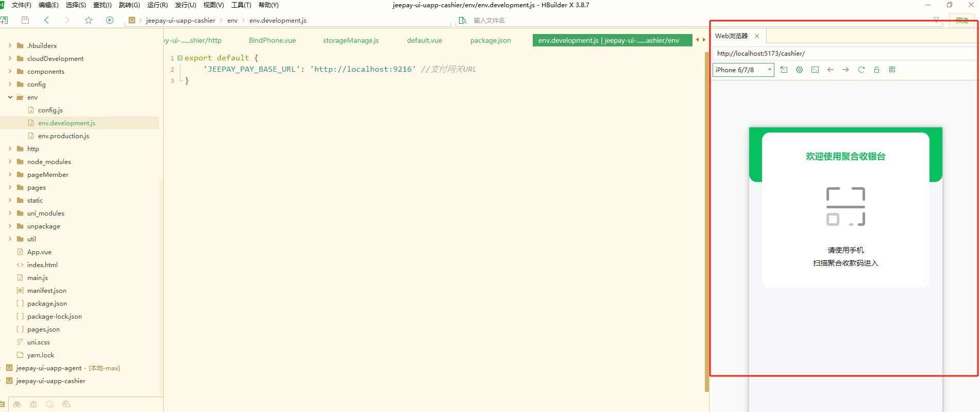Open the web console terminal icon
Screen dimensions: 980x412
[815, 70]
